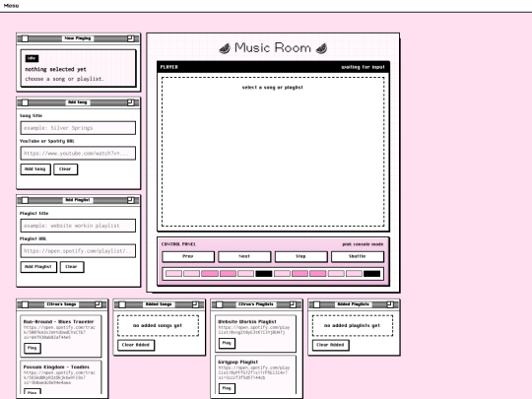Click the 'no added playlists yet' placeholder

[352, 326]
